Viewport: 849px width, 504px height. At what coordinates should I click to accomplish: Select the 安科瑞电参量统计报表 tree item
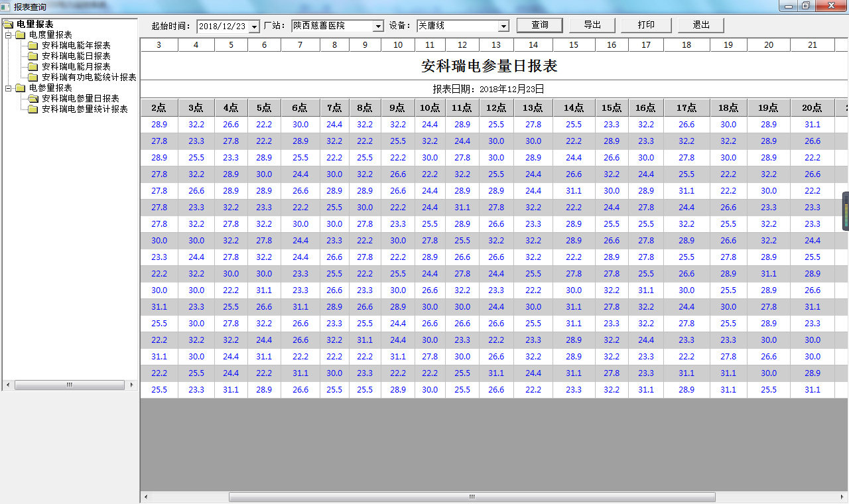click(85, 109)
